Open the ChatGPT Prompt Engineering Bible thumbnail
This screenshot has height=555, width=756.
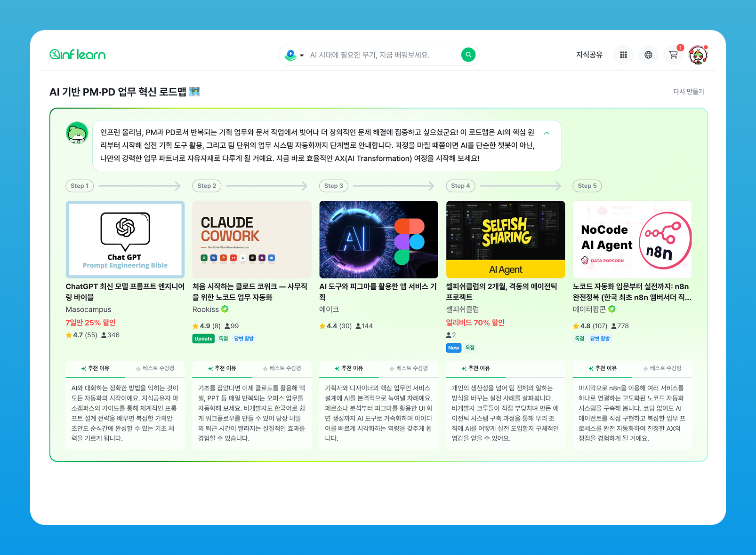point(125,239)
